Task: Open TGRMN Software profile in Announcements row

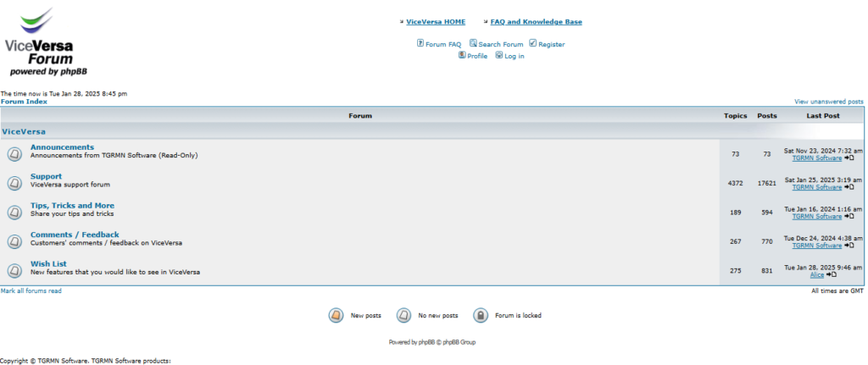Action: [x=816, y=158]
